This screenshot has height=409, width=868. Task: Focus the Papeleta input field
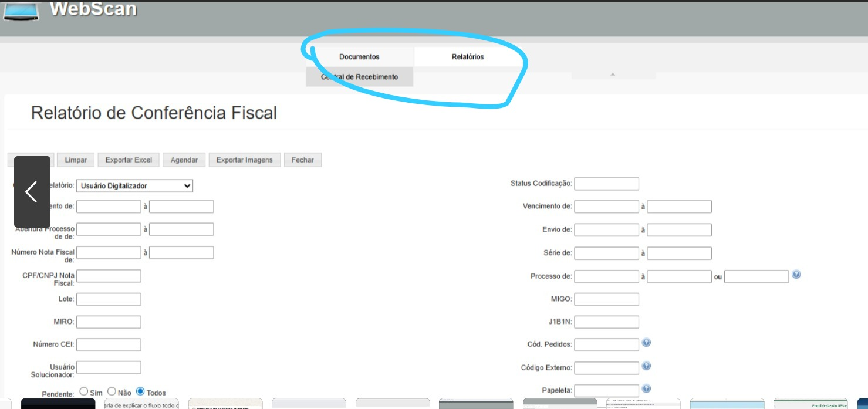coord(606,390)
